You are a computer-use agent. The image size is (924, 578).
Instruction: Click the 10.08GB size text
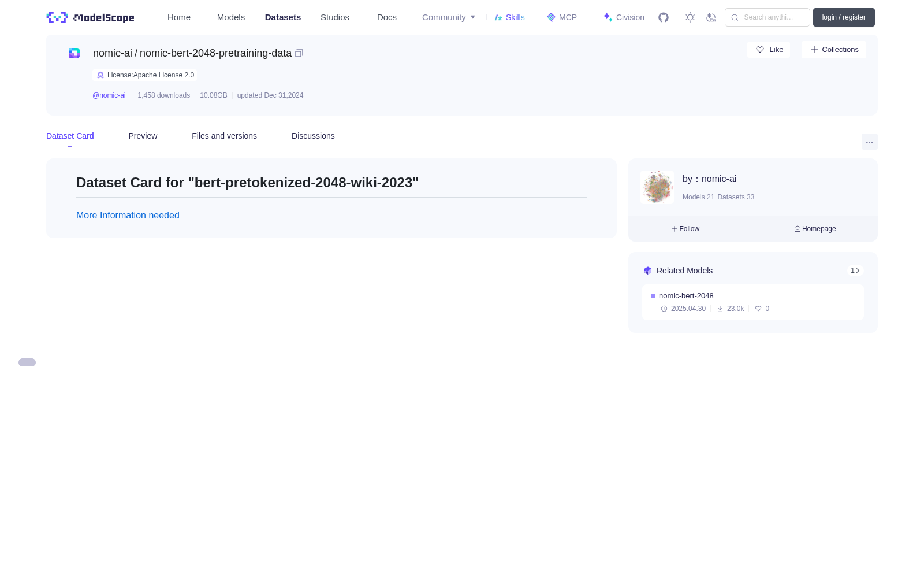pos(214,95)
